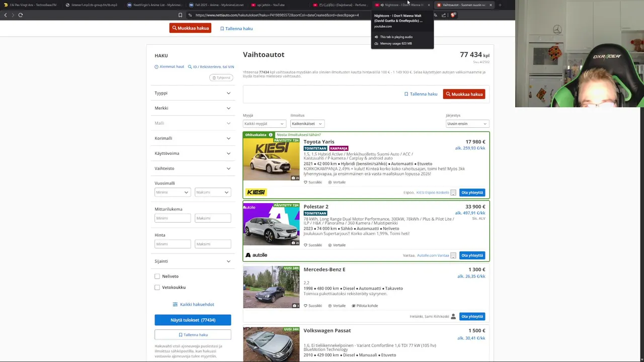Click the KIESI dealer logo

coord(256,192)
